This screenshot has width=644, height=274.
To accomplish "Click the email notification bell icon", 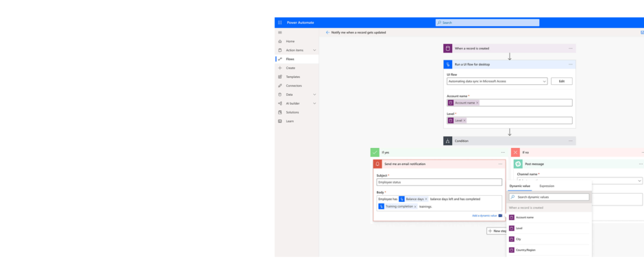I will 378,164.
